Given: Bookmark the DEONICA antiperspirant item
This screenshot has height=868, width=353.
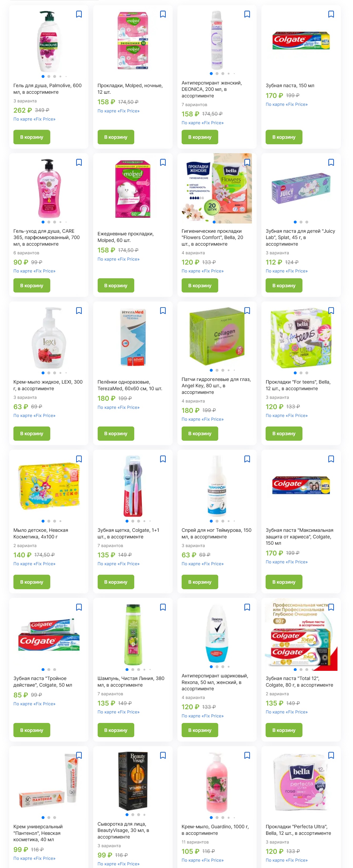Looking at the screenshot, I should point(247,14).
